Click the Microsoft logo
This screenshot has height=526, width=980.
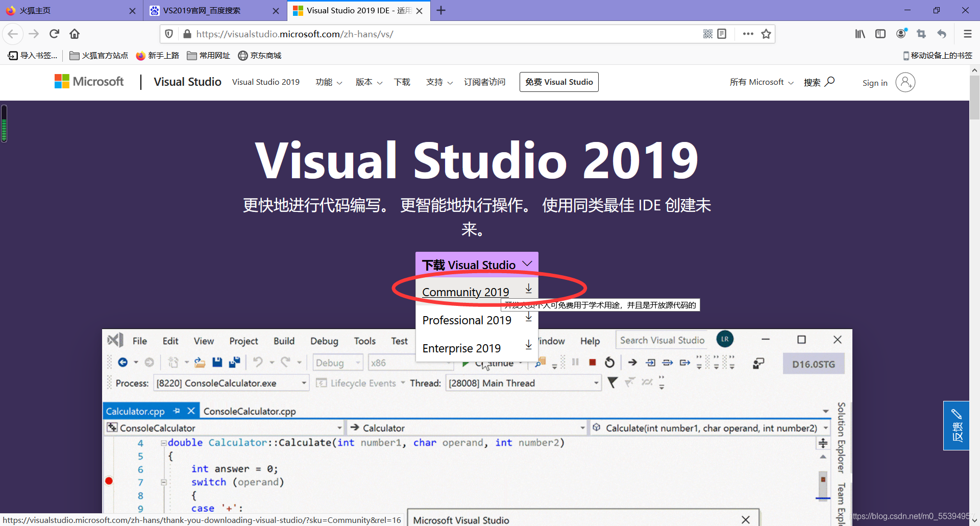(89, 82)
